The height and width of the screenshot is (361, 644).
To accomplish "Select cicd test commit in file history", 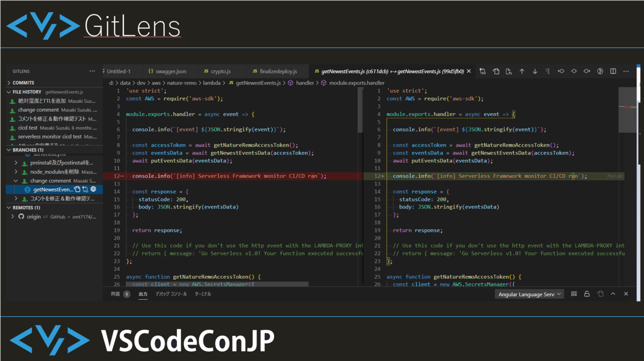I will click(54, 128).
